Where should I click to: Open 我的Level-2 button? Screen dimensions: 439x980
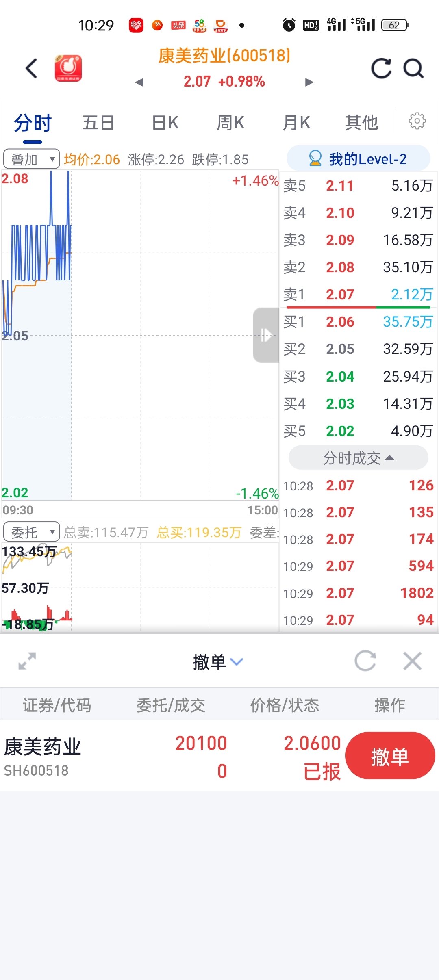click(358, 159)
